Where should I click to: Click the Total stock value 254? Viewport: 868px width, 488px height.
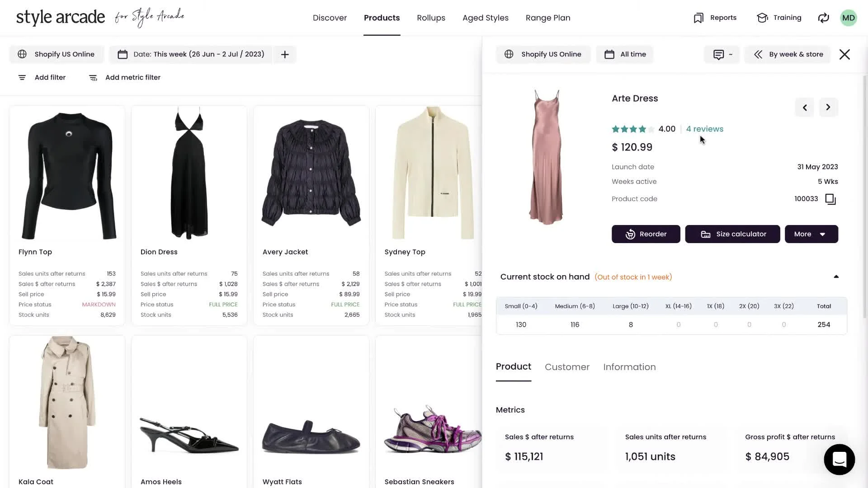coord(824,325)
